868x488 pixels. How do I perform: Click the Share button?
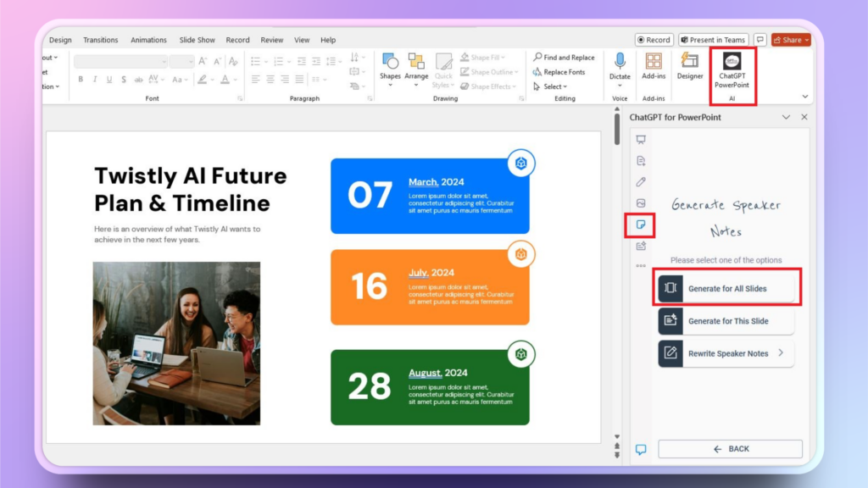click(791, 40)
